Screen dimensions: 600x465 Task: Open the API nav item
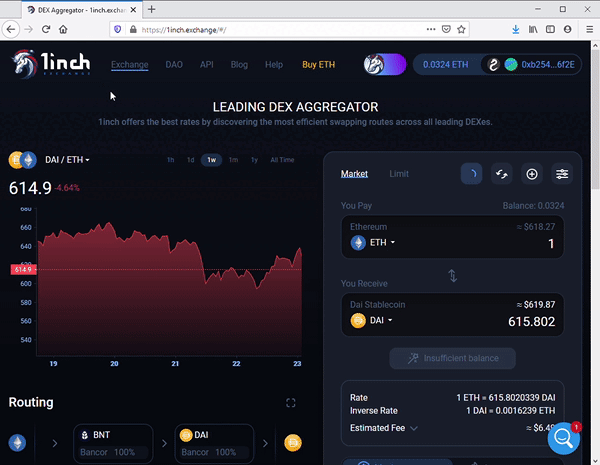tap(207, 64)
